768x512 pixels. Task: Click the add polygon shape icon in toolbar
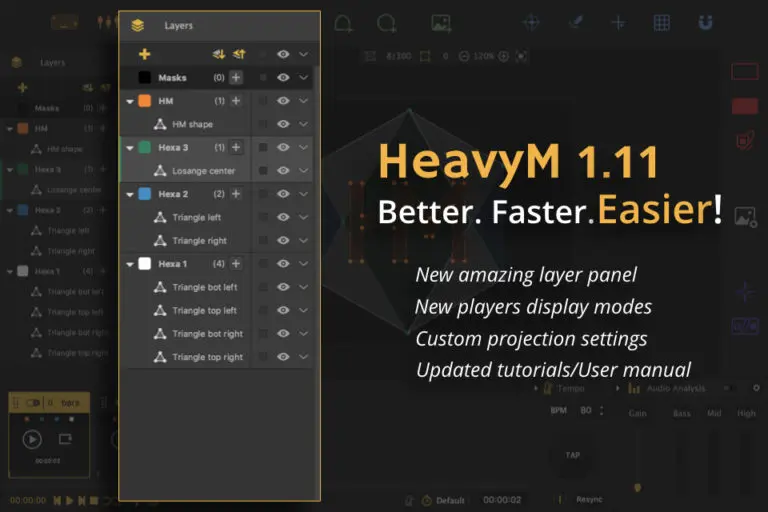[343, 23]
